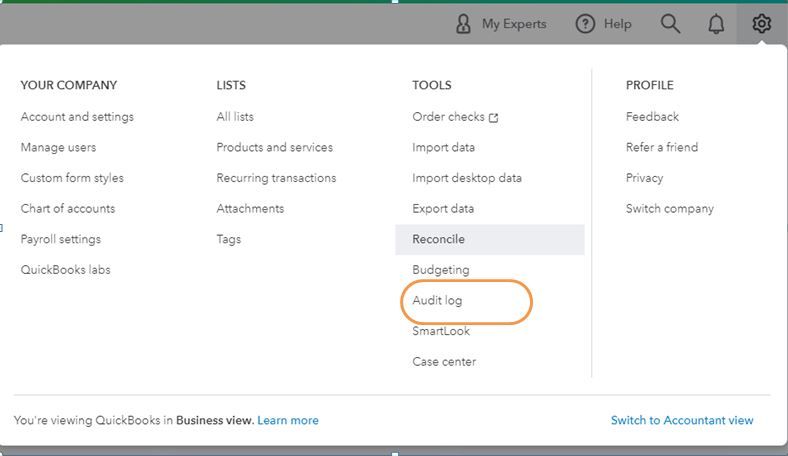Viewport: 788px width, 456px height.
Task: Choose Import data
Action: click(443, 147)
